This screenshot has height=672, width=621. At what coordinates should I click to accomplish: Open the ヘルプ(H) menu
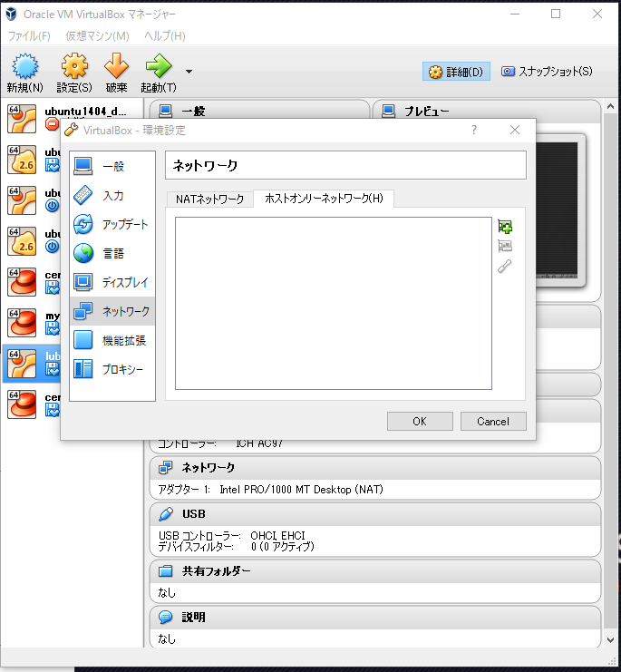165,36
